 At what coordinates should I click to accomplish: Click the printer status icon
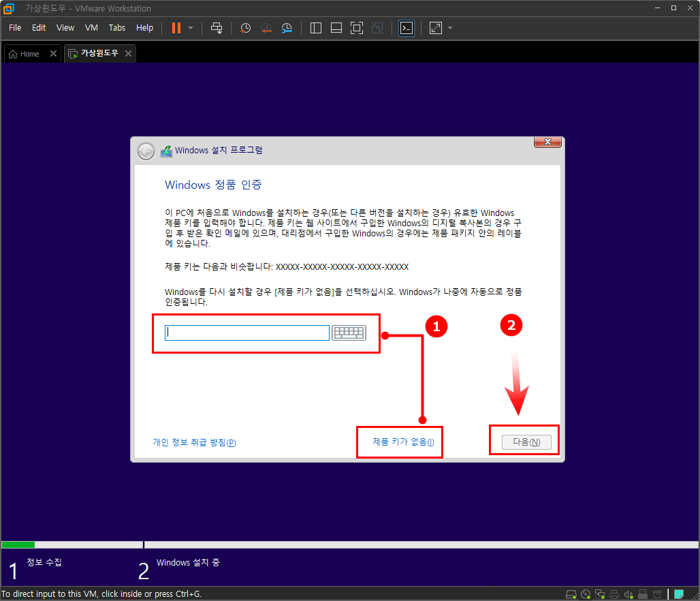pos(614,594)
